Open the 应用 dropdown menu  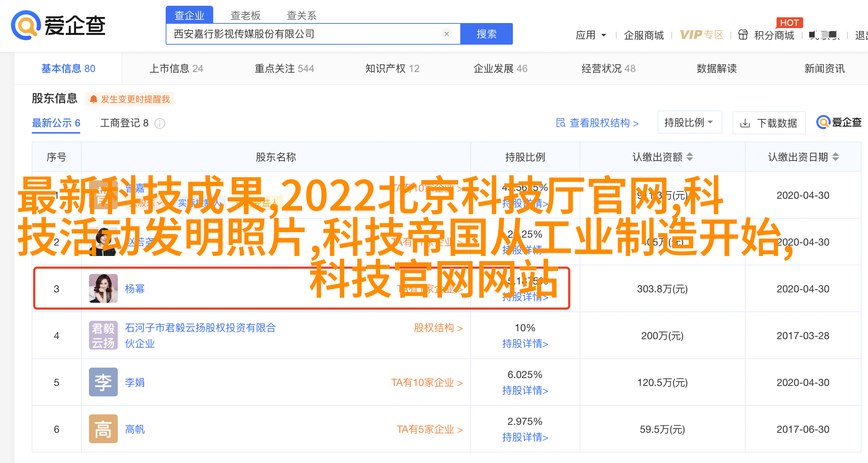tap(591, 35)
